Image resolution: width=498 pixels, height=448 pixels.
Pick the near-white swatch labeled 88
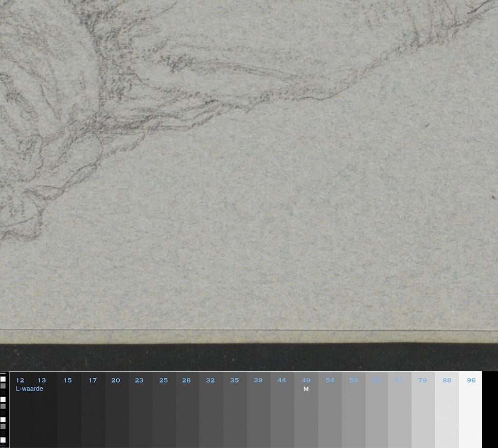[x=446, y=413]
